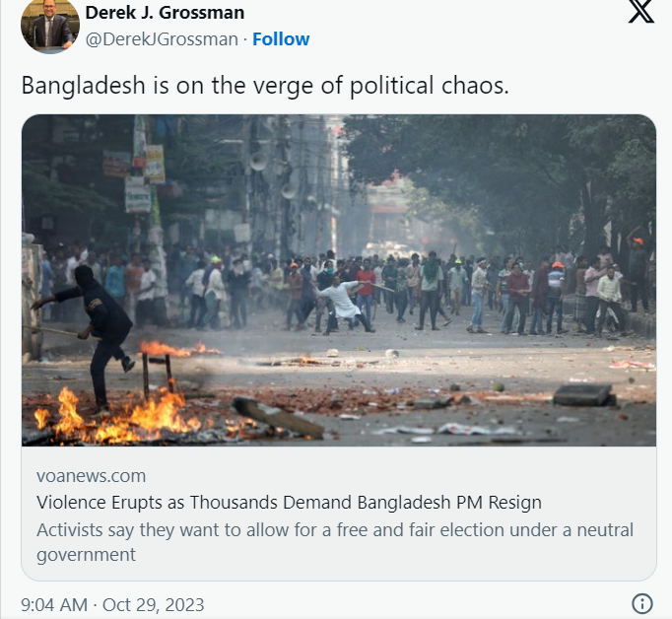Click the article description about neutral government
672x619 pixels.
click(x=335, y=542)
